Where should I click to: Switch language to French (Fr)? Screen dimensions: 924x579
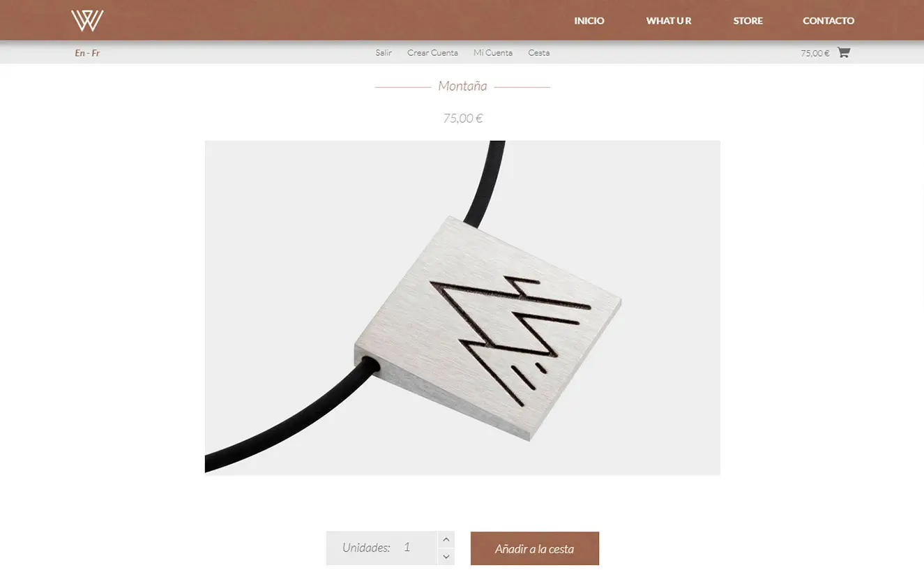96,53
